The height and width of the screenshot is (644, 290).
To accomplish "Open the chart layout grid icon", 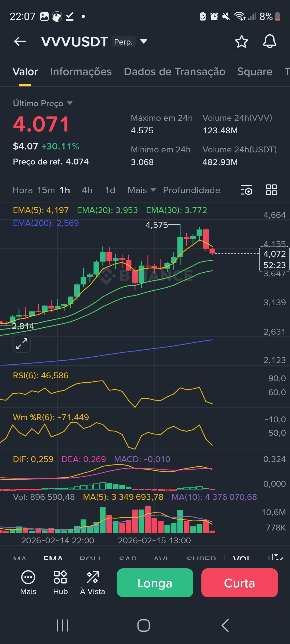I will coord(271,190).
